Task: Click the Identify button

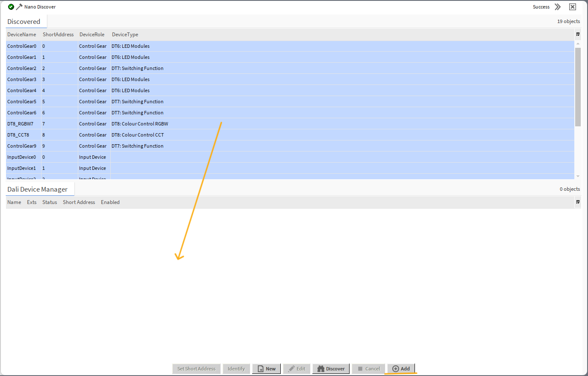Action: [236, 369]
